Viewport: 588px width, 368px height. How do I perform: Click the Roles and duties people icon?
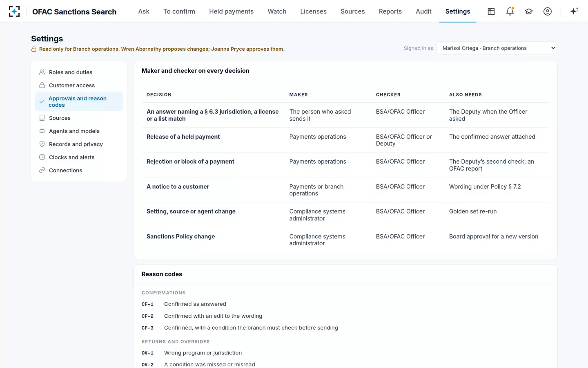42,72
